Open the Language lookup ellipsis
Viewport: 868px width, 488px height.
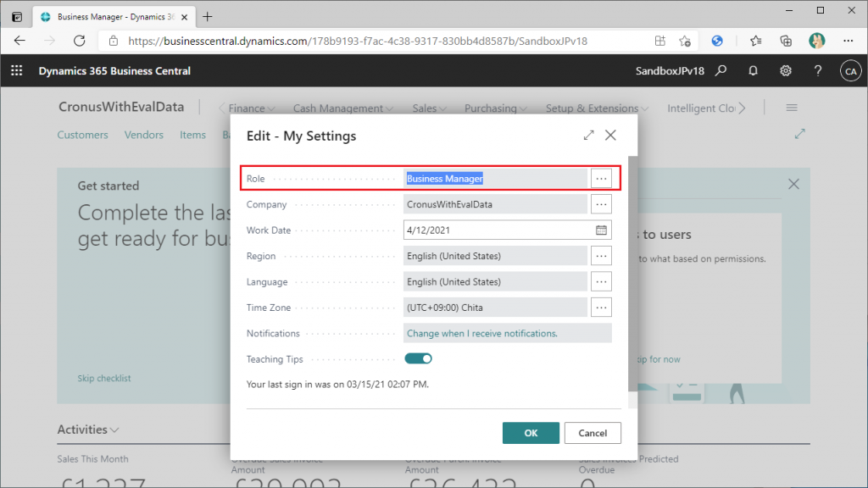601,281
